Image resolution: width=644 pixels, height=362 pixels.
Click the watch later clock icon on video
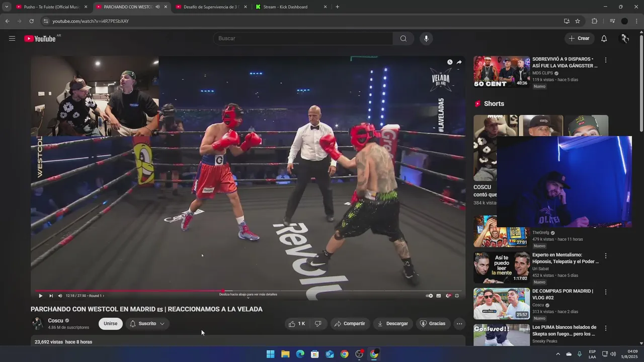(x=450, y=62)
